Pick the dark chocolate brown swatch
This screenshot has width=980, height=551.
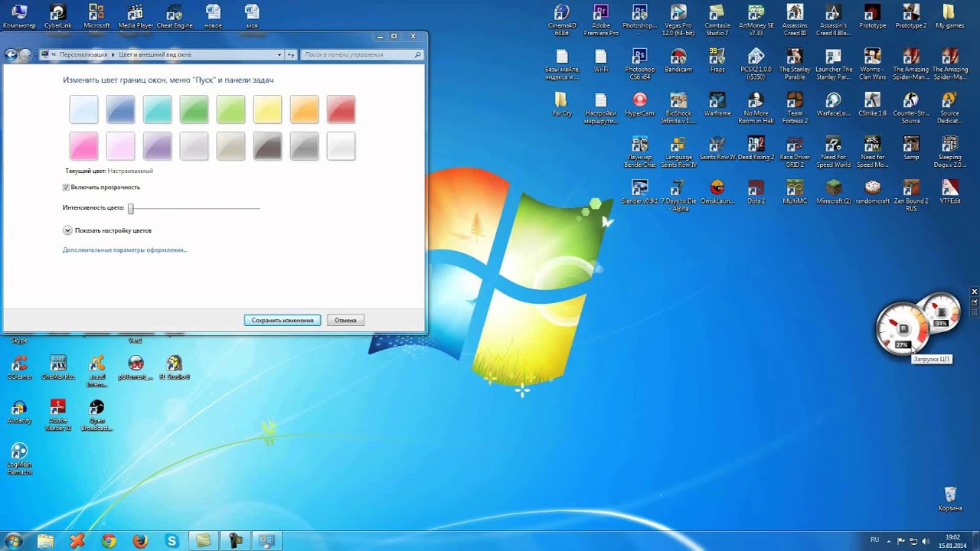(267, 146)
